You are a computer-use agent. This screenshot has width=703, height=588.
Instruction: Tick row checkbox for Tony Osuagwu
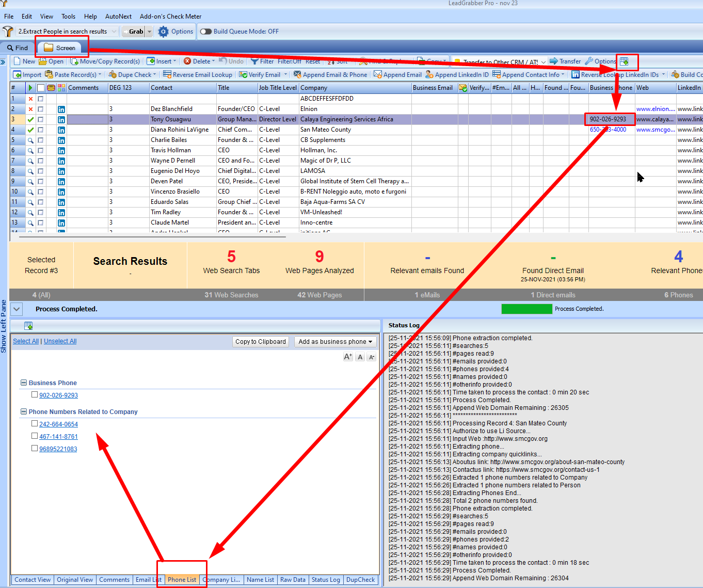tap(40, 119)
